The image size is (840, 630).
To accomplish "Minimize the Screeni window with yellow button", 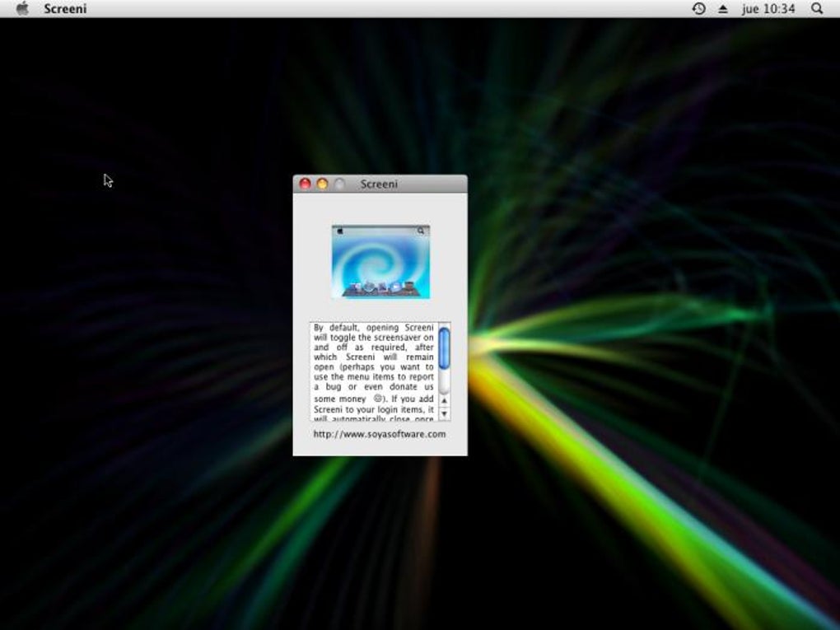I will [322, 184].
